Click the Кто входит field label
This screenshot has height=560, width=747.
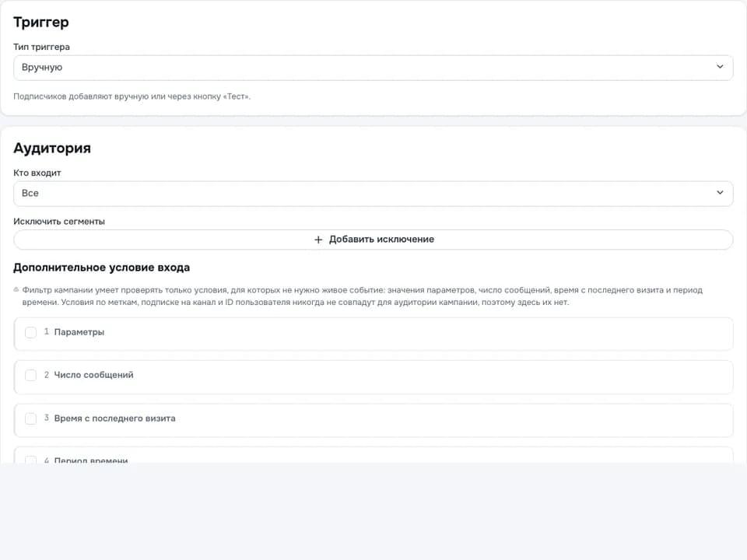click(37, 173)
